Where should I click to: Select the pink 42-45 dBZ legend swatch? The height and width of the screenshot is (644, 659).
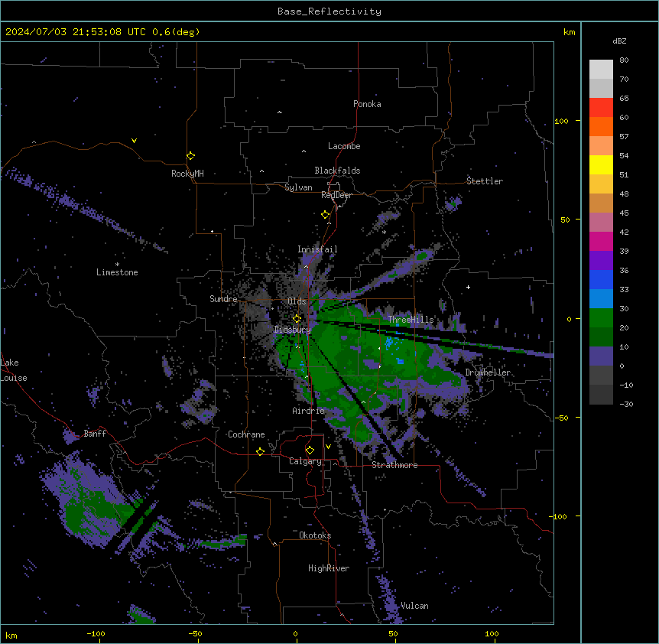(x=601, y=222)
